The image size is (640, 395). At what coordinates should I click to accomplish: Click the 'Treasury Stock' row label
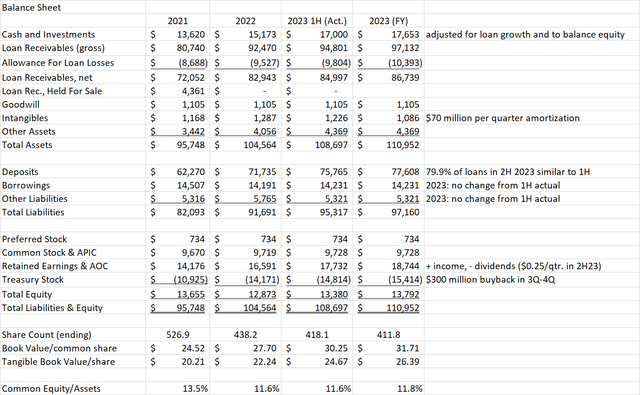pyautogui.click(x=33, y=280)
